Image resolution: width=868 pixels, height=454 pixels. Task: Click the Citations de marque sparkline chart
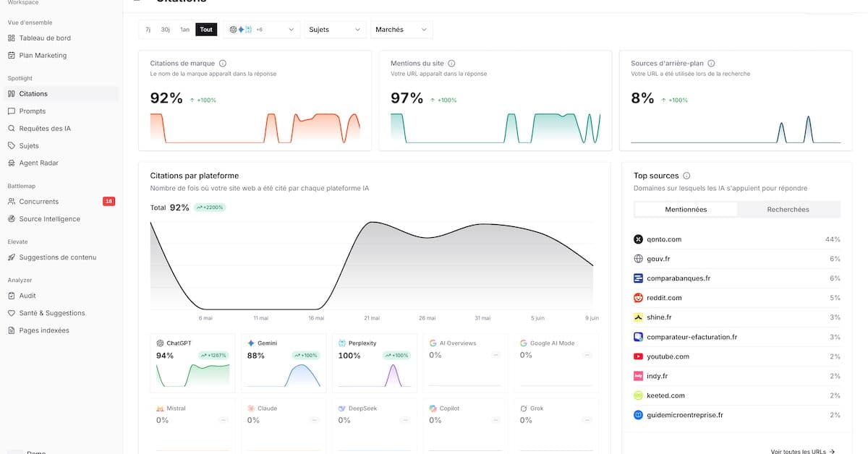pyautogui.click(x=255, y=128)
